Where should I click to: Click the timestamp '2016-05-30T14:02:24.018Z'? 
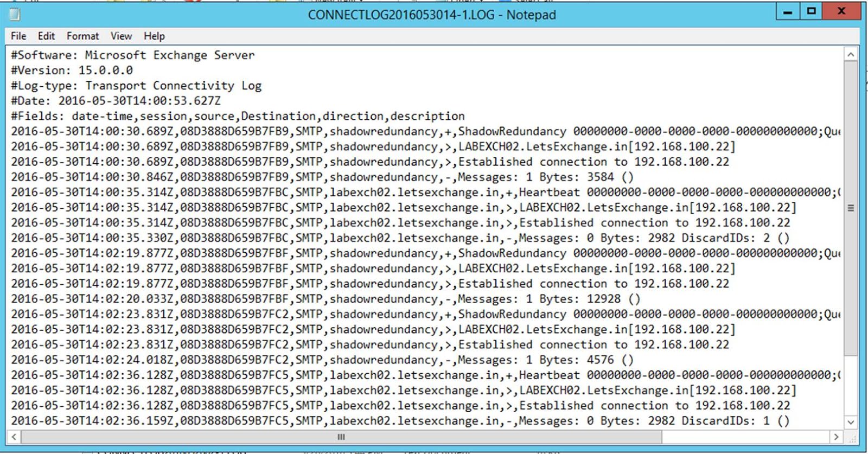tap(92, 360)
